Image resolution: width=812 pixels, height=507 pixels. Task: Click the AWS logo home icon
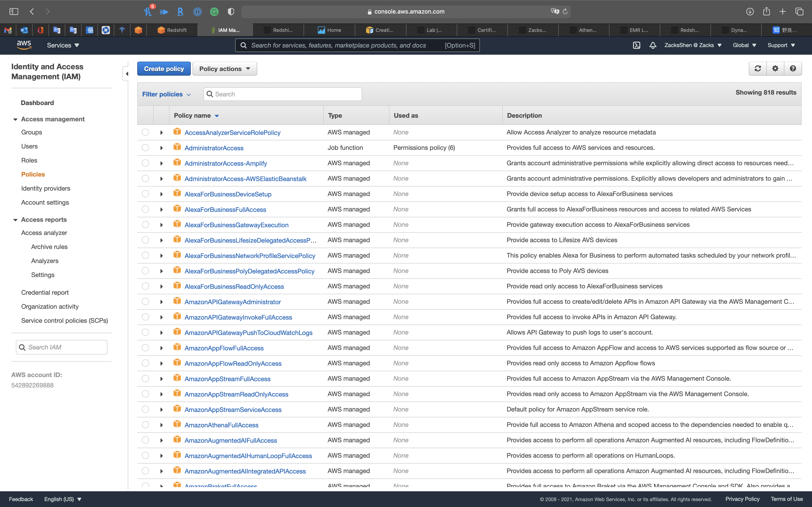(x=24, y=45)
